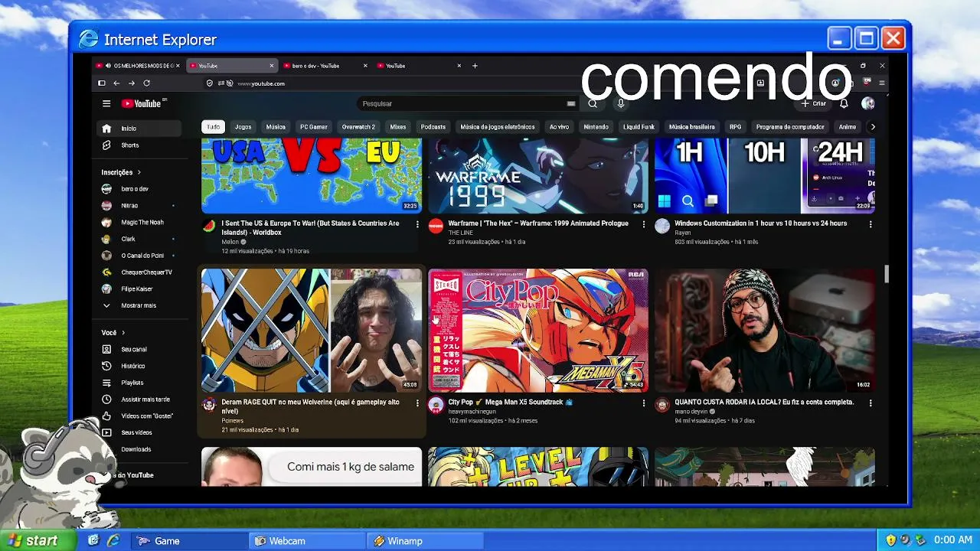Select the 'Mixes' filter chip

coord(398,127)
